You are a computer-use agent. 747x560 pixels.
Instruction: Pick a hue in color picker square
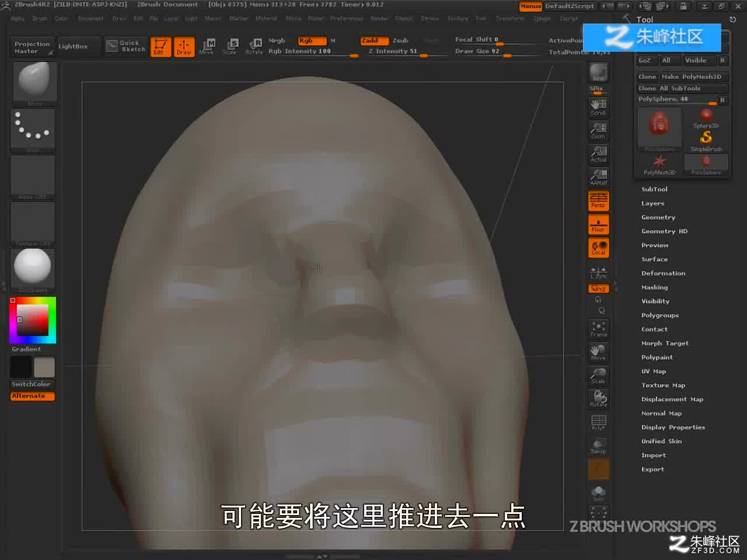pyautogui.click(x=33, y=320)
